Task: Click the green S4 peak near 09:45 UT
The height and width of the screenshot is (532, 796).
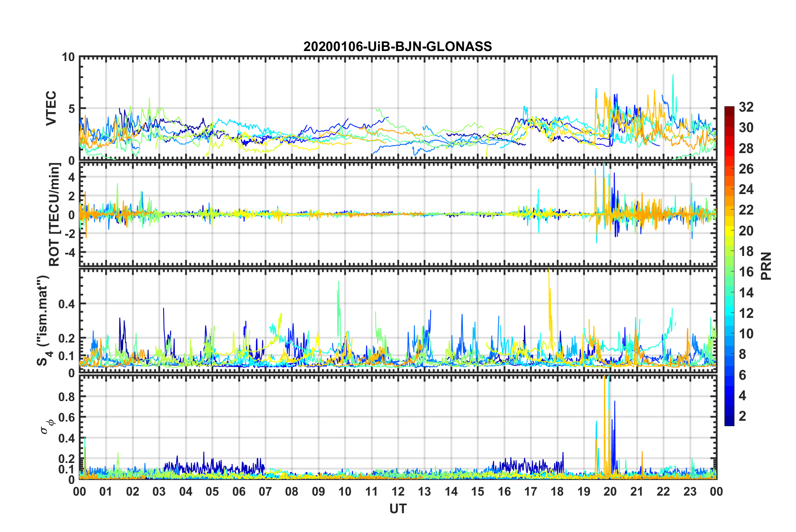Action: click(338, 301)
